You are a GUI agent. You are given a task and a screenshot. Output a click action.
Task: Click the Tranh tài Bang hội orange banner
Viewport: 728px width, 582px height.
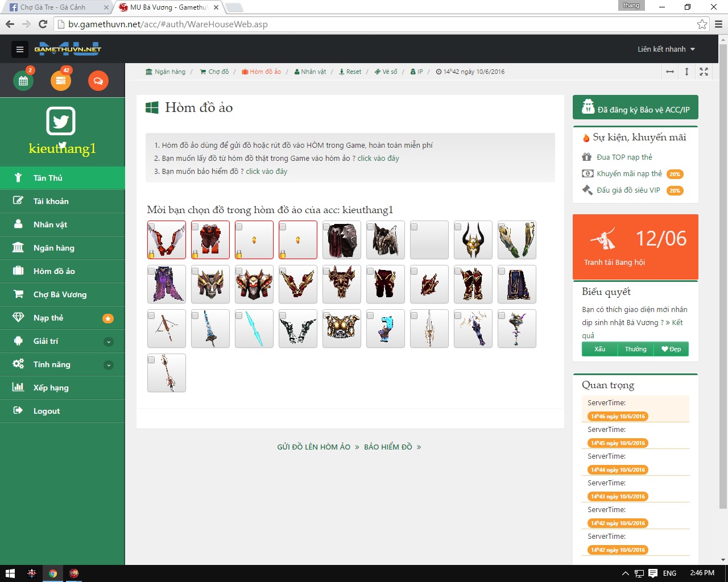(635, 247)
